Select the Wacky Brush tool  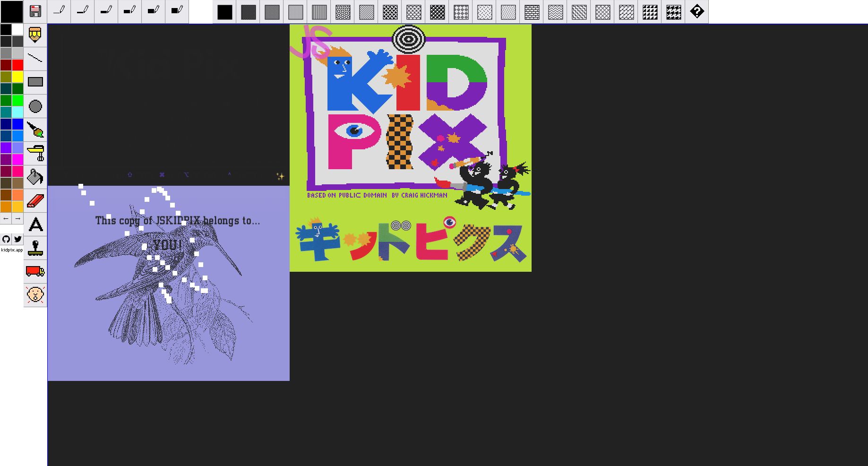click(x=35, y=129)
